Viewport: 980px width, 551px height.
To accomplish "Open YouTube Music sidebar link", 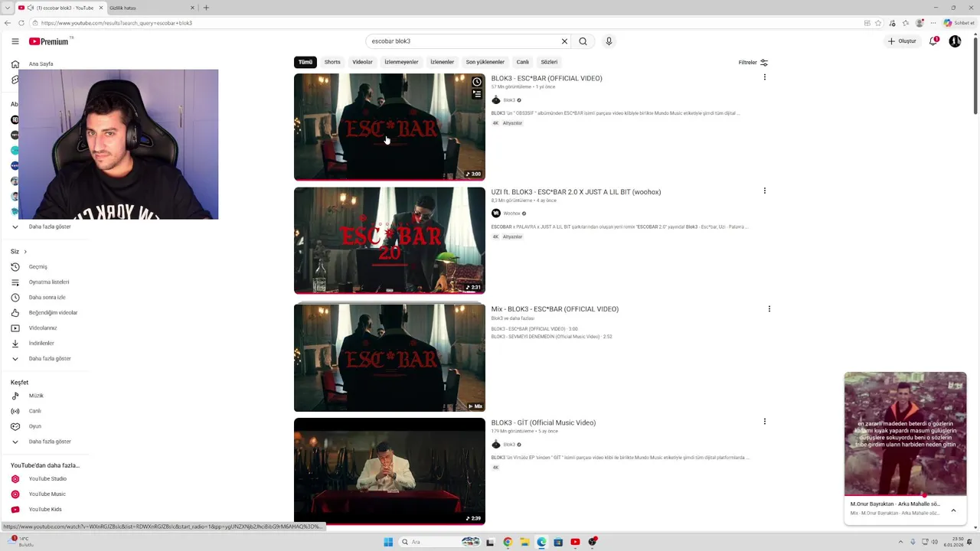I will [47, 494].
